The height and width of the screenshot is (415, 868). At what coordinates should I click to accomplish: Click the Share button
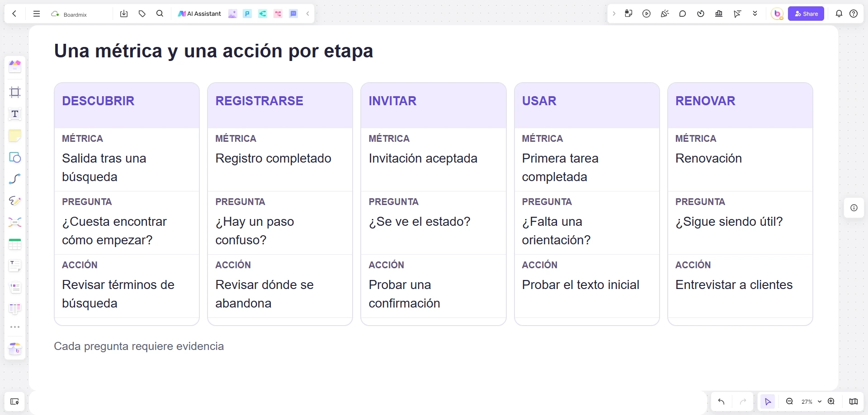[806, 14]
